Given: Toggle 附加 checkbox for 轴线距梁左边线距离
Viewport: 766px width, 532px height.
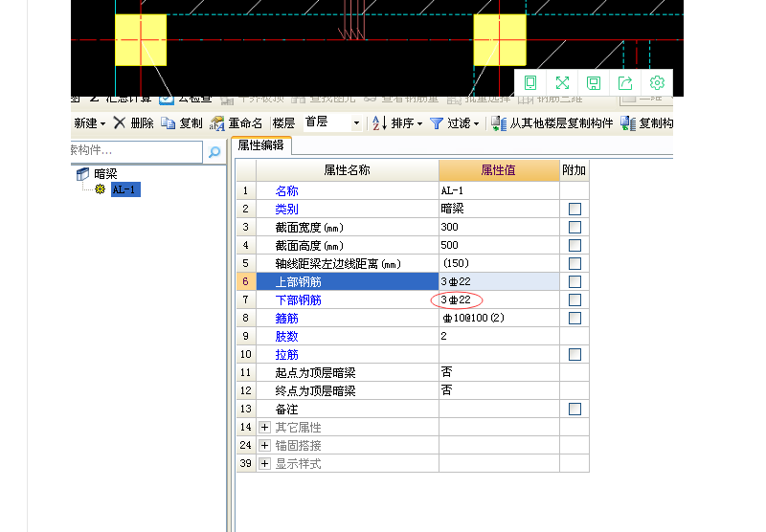Looking at the screenshot, I should coord(574,263).
